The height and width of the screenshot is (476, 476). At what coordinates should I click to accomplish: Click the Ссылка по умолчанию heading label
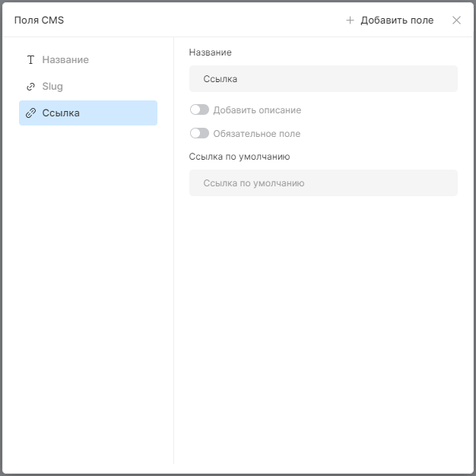coord(240,157)
